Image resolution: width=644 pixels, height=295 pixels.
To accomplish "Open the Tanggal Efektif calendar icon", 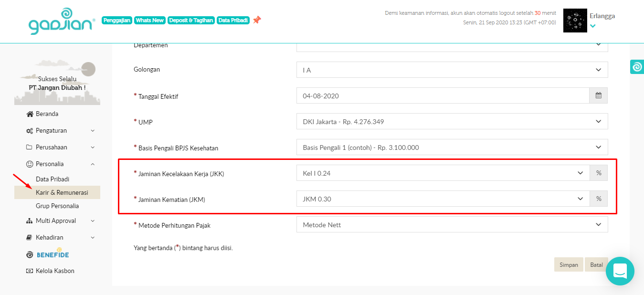I will pos(599,95).
